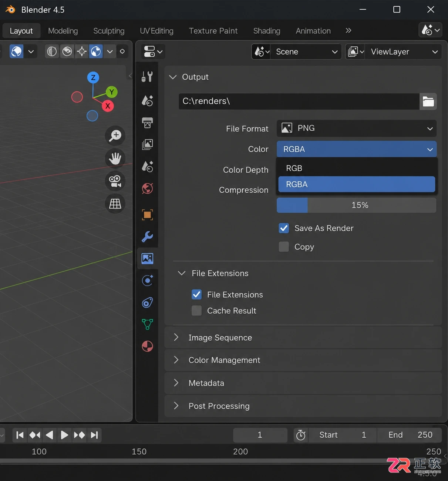The image size is (448, 481).
Task: Uncheck the File Extensions checkbox
Action: point(196,294)
